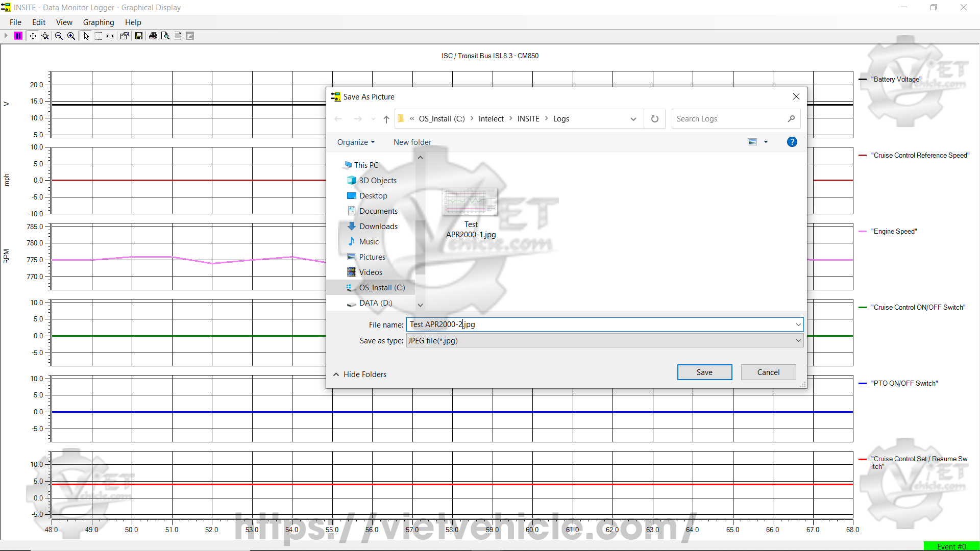The image size is (980, 551).
Task: Open the View menu
Action: [64, 22]
